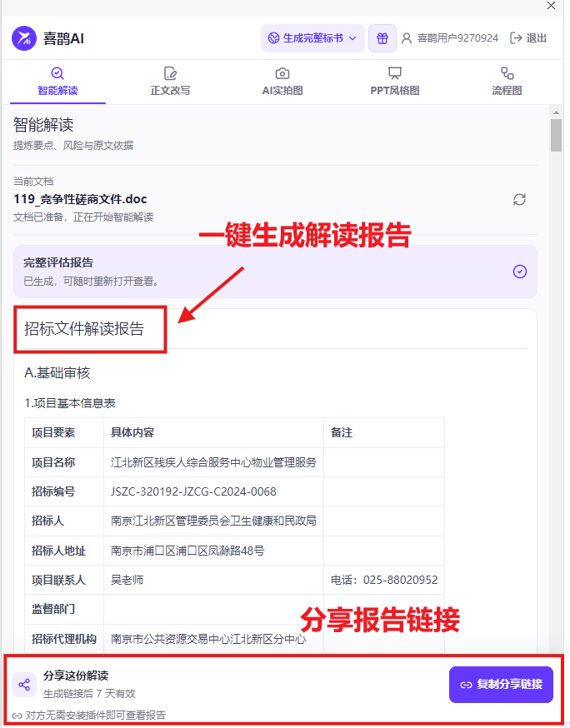Click the 备注 column header
This screenshot has height=728, width=570.
[x=342, y=432]
